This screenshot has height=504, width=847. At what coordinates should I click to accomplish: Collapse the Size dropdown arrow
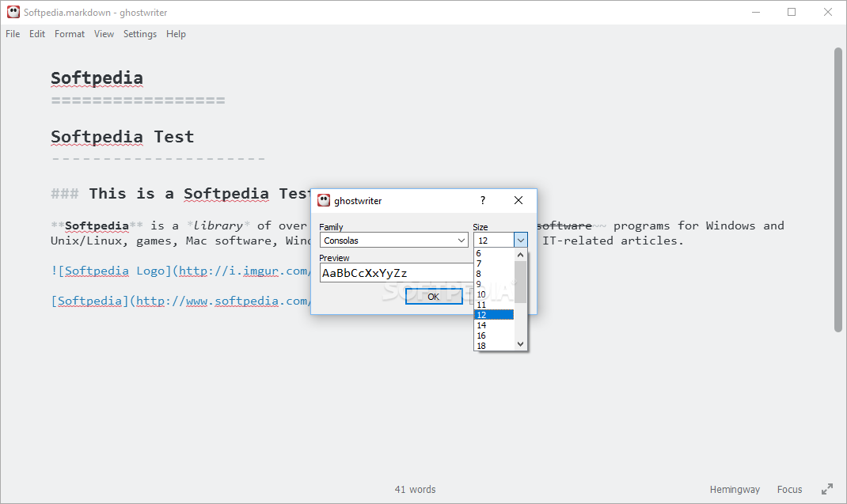coord(520,241)
